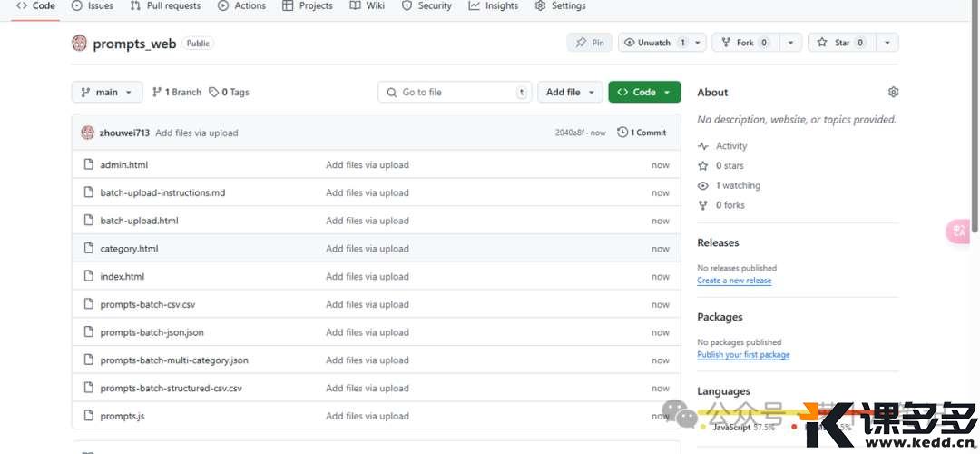Pin this repository
The height and width of the screenshot is (454, 980).
590,43
